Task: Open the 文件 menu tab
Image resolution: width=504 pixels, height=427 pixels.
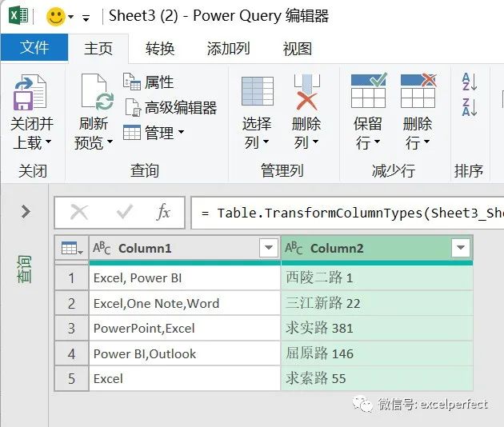Action: click(34, 47)
